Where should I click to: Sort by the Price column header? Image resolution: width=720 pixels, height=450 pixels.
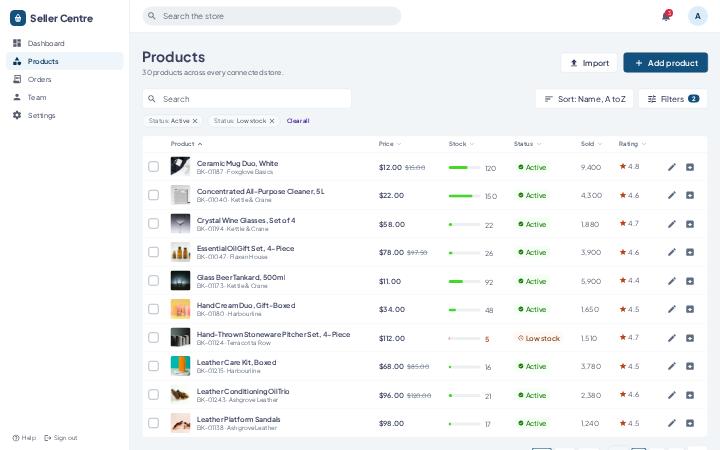390,144
